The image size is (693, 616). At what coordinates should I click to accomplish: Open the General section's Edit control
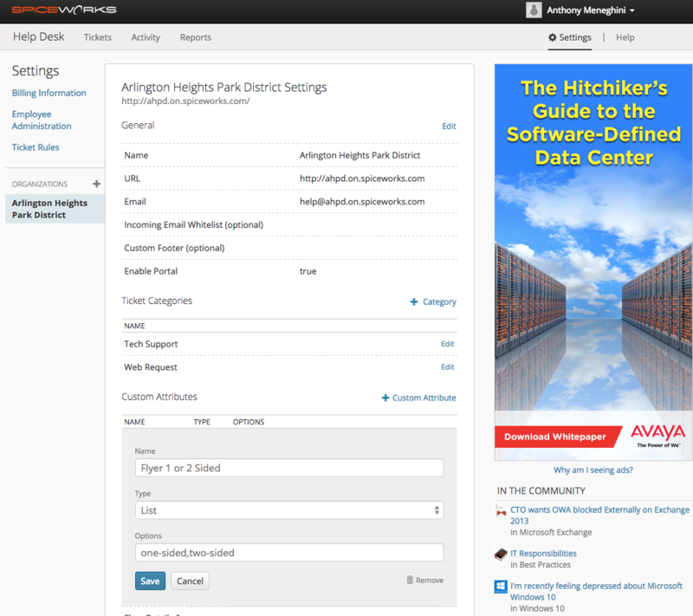click(449, 126)
